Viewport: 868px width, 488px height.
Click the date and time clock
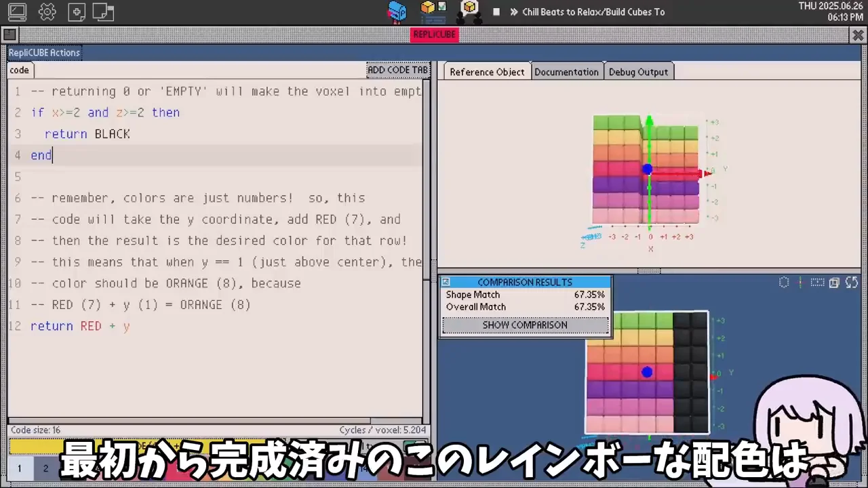pyautogui.click(x=831, y=12)
